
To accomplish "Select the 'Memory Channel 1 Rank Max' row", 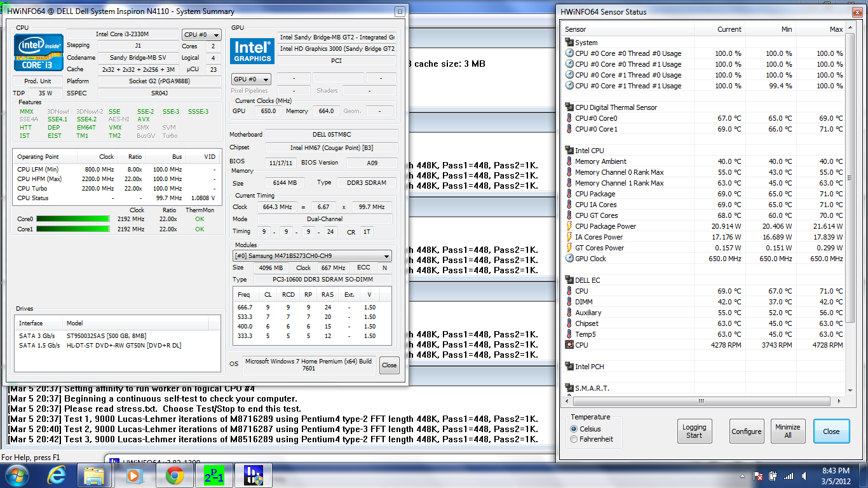I will coord(705,183).
